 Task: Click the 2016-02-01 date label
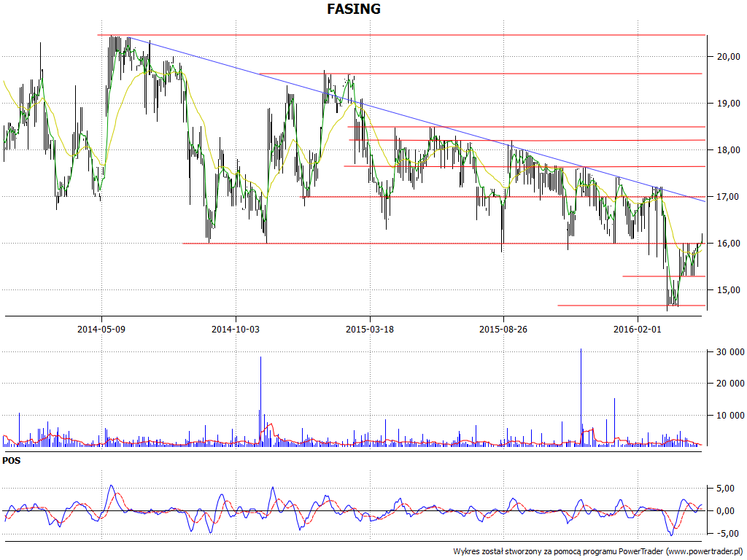point(638,329)
